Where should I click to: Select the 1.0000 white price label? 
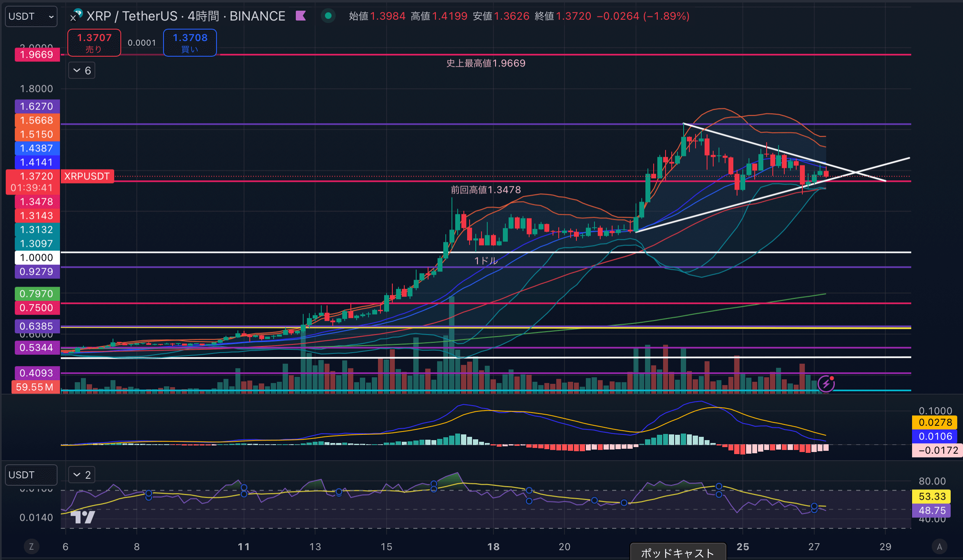click(x=37, y=257)
